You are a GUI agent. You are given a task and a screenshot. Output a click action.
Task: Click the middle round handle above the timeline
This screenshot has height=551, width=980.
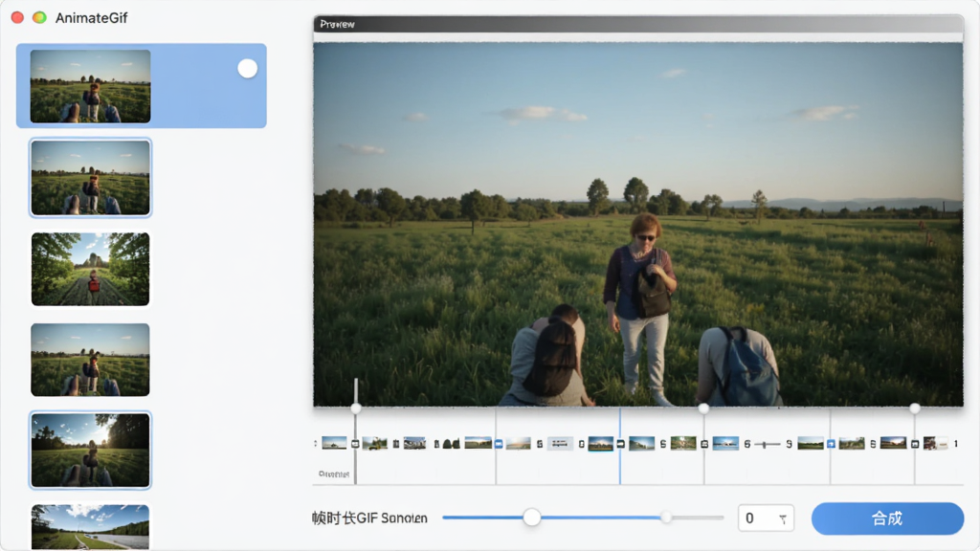pyautogui.click(x=703, y=408)
